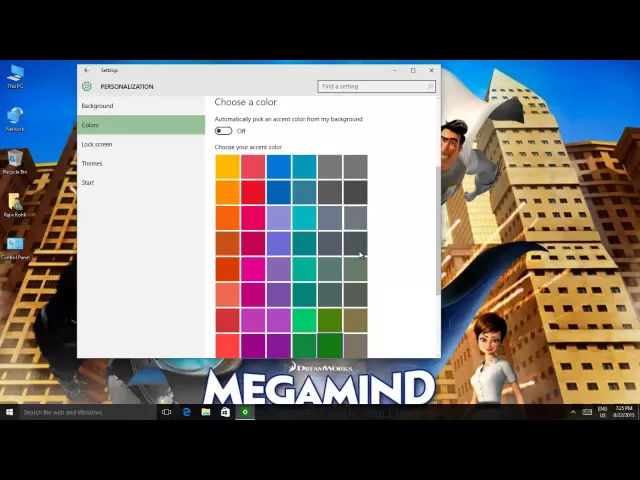The height and width of the screenshot is (480, 640).
Task: Choose the dark navy blue swatch in the second row
Action: click(279, 192)
